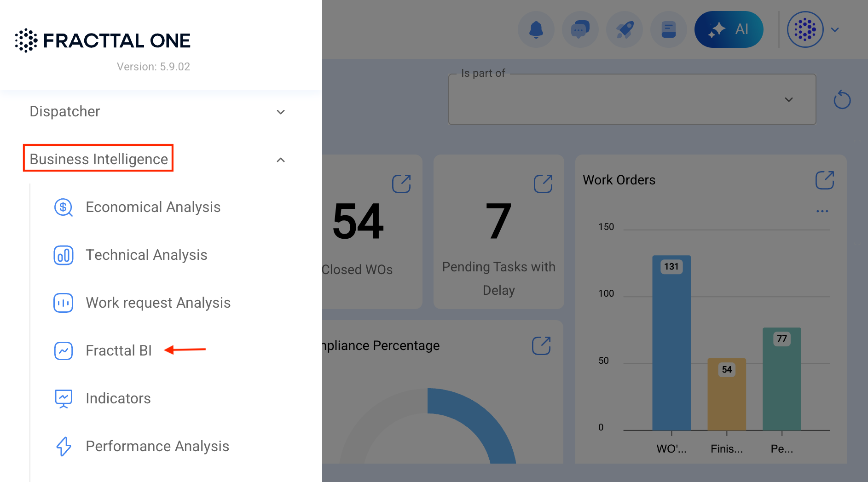The image size is (868, 482).
Task: Open Economical Analysis
Action: tap(153, 207)
